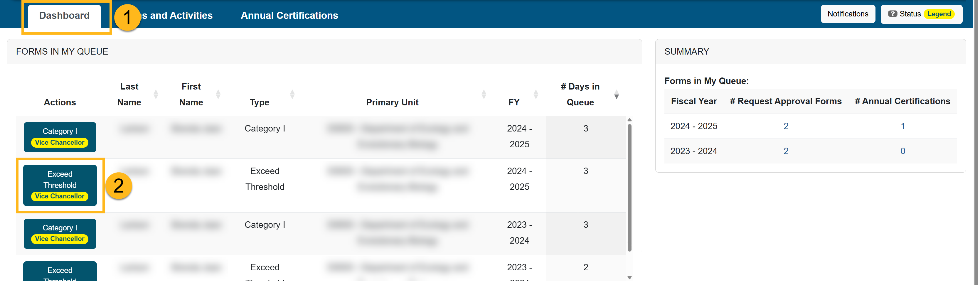980x285 pixels.
Task: Open Exceed Threshold form for 2024 - 2025
Action: [x=60, y=185]
